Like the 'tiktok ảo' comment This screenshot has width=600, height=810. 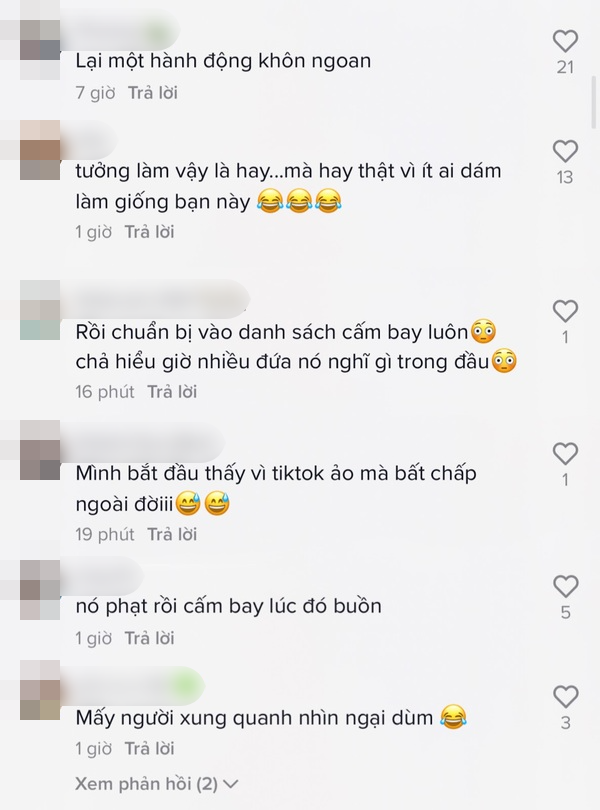[565, 454]
